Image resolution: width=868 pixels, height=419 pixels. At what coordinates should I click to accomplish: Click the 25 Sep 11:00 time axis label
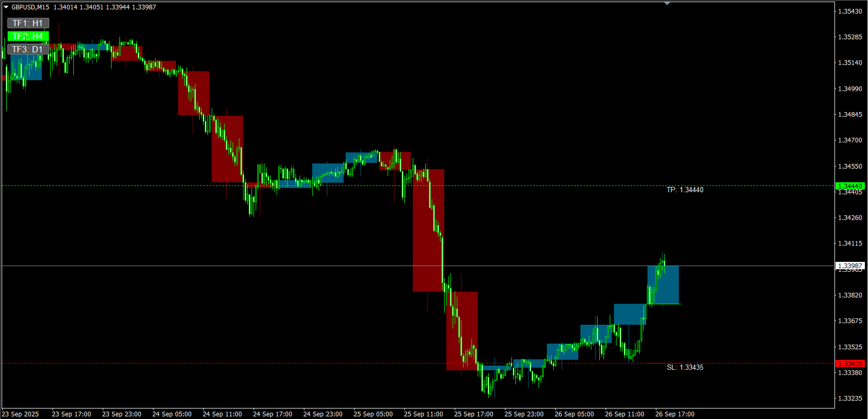pyautogui.click(x=423, y=414)
